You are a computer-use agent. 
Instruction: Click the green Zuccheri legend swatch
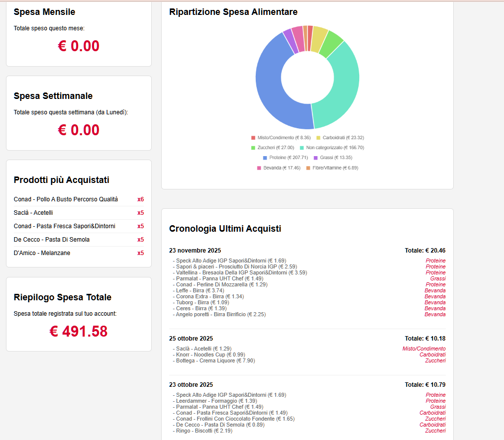[x=253, y=148]
